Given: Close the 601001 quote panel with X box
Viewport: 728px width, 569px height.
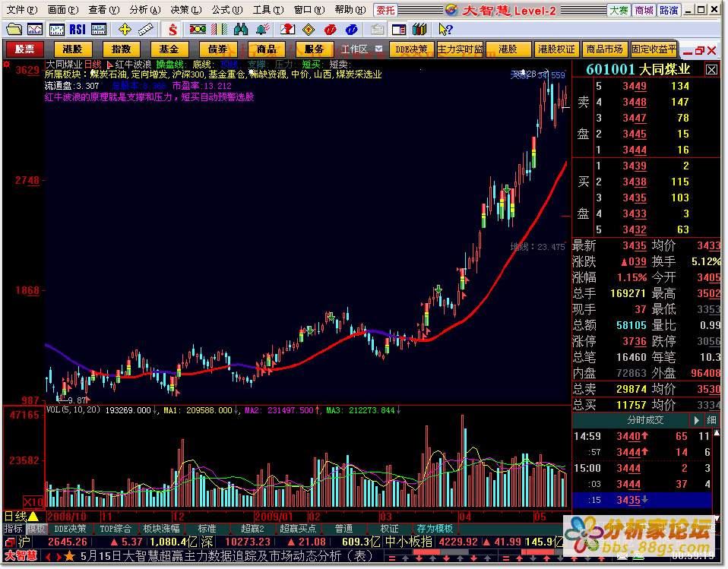Looking at the screenshot, I should (x=712, y=70).
